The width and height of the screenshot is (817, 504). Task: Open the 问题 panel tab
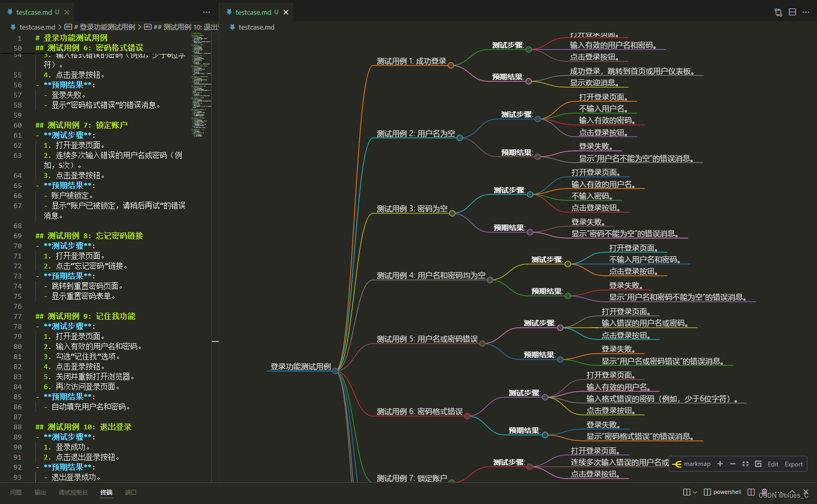pyautogui.click(x=16, y=492)
